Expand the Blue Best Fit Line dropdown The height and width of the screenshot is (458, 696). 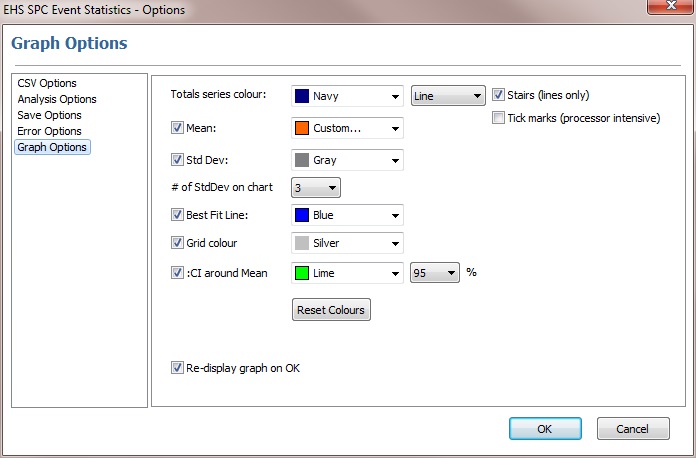(x=347, y=215)
